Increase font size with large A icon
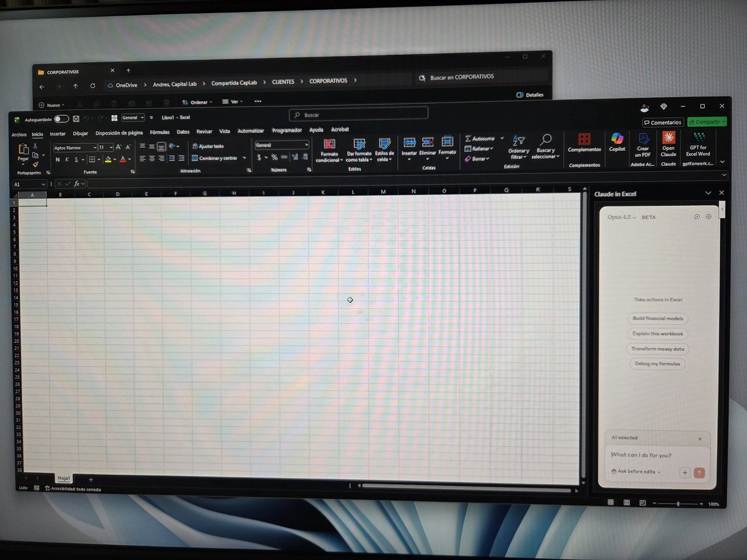 click(119, 147)
